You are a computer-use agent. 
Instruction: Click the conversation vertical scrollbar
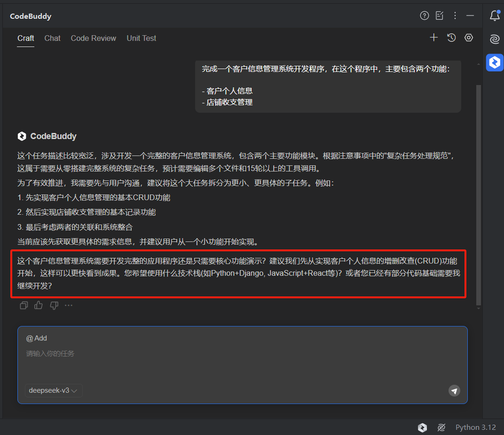click(x=478, y=195)
